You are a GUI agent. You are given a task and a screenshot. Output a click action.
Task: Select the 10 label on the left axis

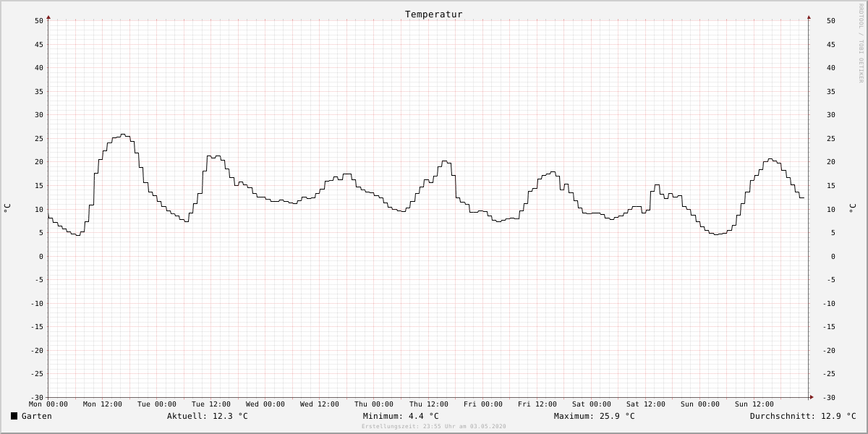pyautogui.click(x=39, y=210)
